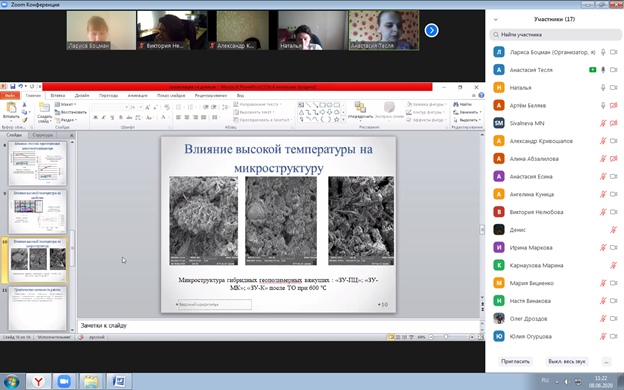This screenshot has height=390, width=624.
Task: Close the slides pane with X
Action: pyautogui.click(x=72, y=135)
